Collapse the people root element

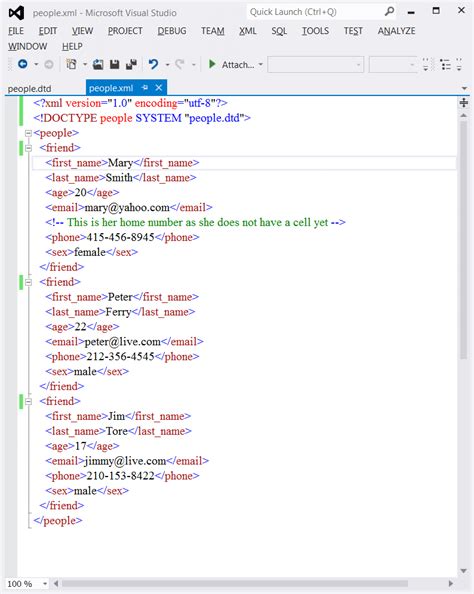coord(28,133)
